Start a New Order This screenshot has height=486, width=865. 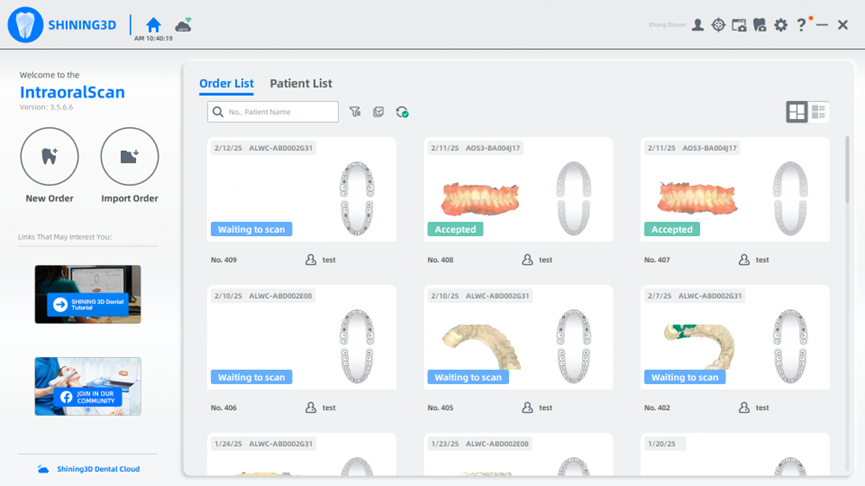(x=50, y=157)
